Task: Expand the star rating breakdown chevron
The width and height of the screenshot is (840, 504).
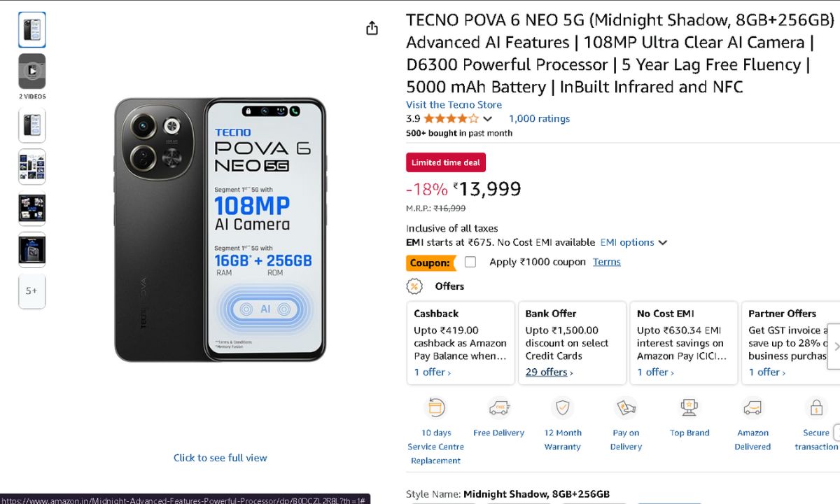Action: [x=488, y=119]
